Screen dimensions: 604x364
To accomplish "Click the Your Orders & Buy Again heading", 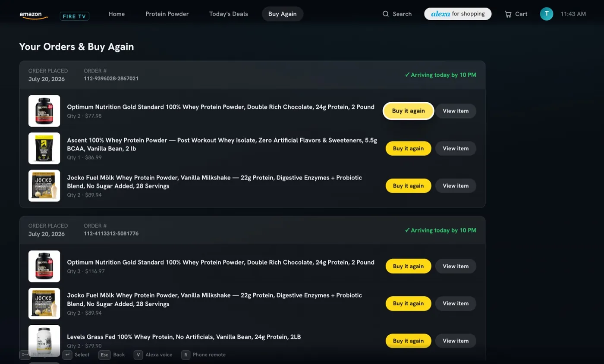I will pos(76,47).
